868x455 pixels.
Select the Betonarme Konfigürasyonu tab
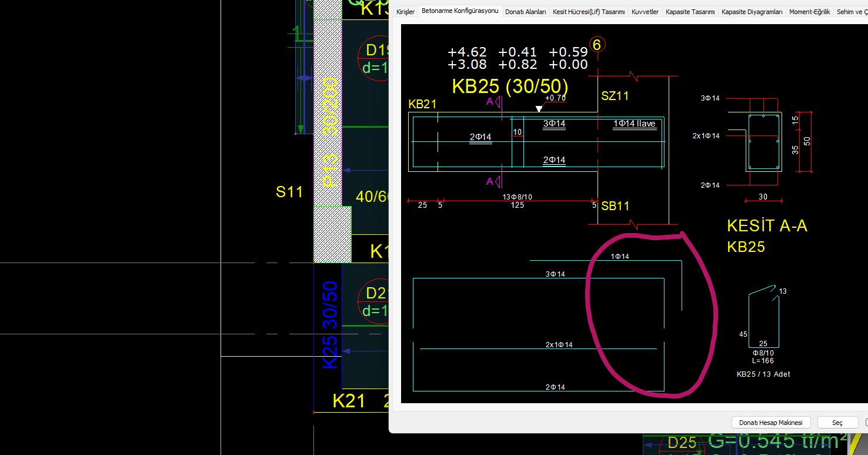tap(460, 11)
